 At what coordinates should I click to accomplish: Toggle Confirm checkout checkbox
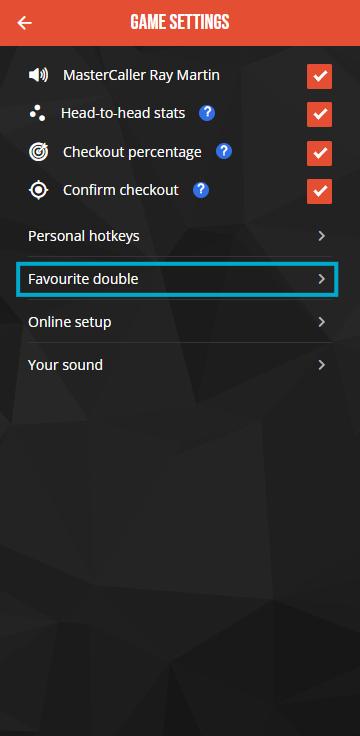[320, 192]
